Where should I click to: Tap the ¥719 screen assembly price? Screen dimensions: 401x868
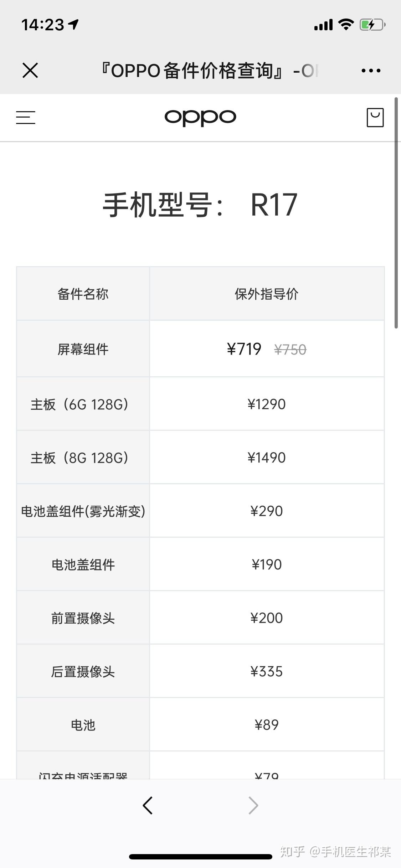[x=244, y=349]
